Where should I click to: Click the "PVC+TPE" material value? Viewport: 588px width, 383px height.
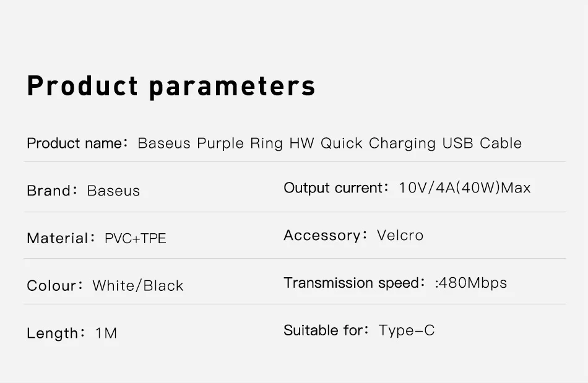[x=136, y=238]
